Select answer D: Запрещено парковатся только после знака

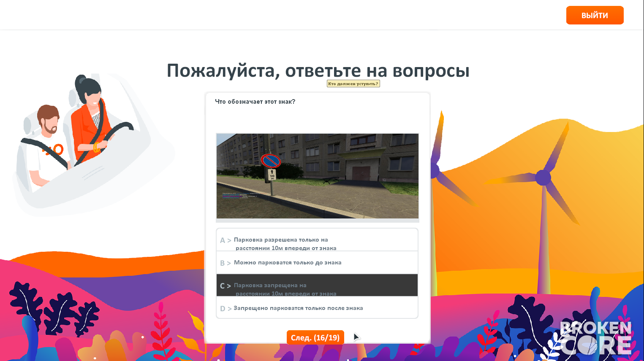pyautogui.click(x=317, y=308)
